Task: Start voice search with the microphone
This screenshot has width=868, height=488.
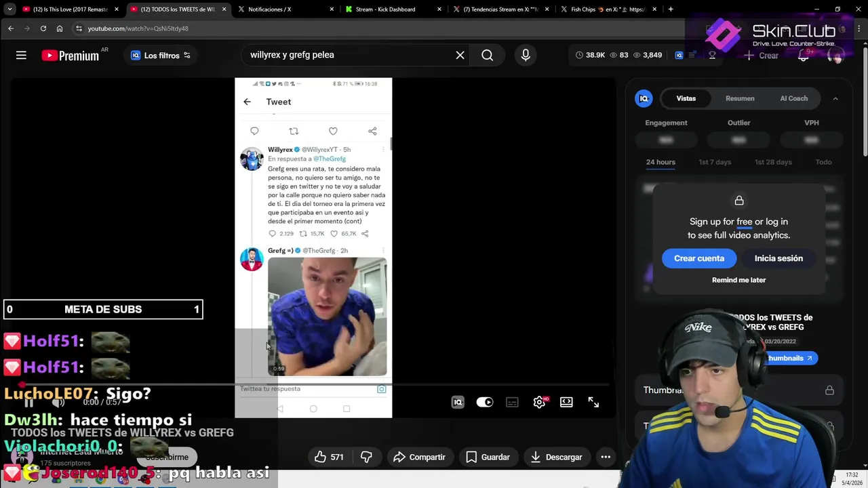Action: [526, 55]
